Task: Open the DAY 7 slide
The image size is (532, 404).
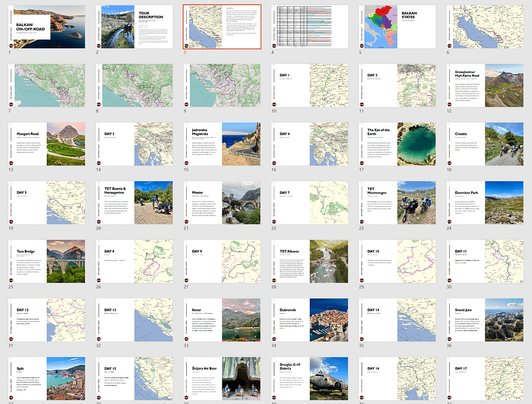Action: point(310,203)
